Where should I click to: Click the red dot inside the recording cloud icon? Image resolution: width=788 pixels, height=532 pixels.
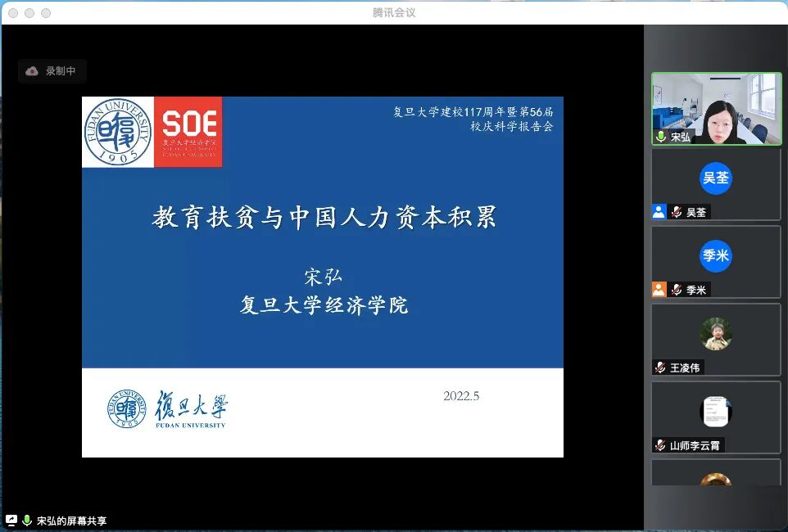coord(32,71)
